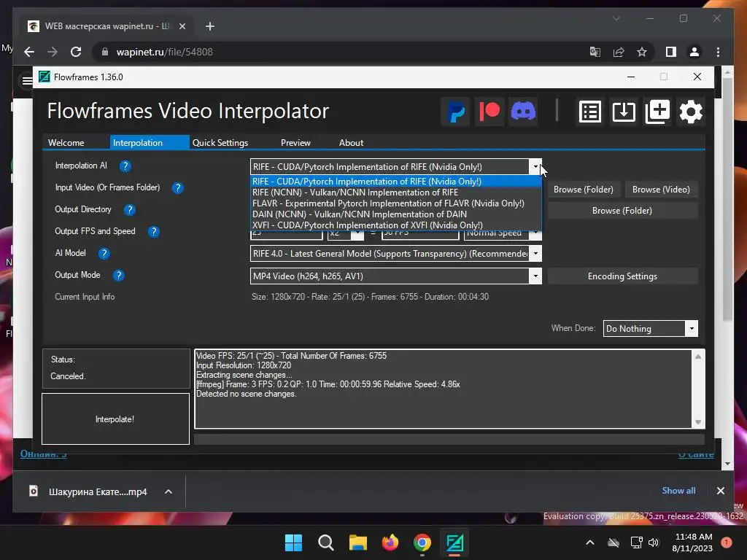The height and width of the screenshot is (560, 747).
Task: Open Chrome three-dot menu
Action: click(718, 52)
